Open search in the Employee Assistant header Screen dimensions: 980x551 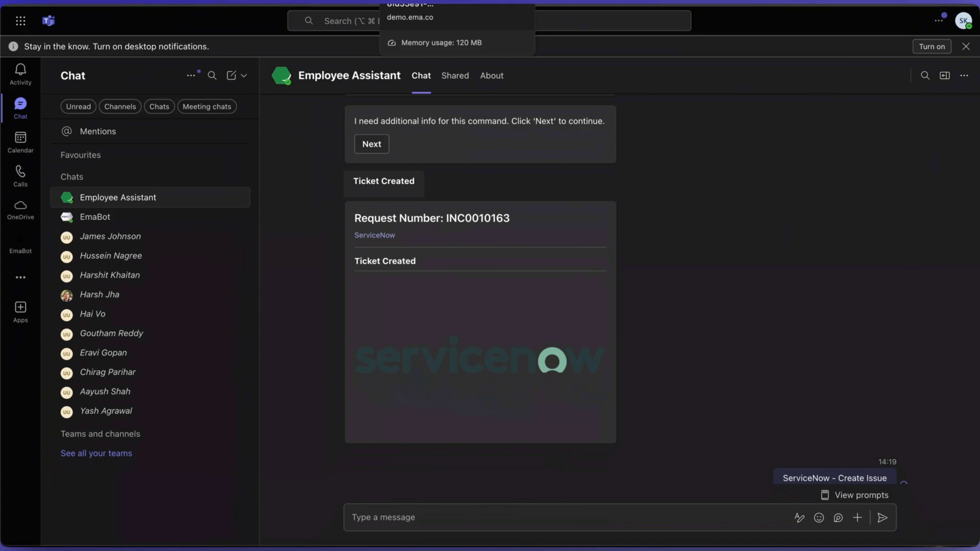click(x=926, y=75)
